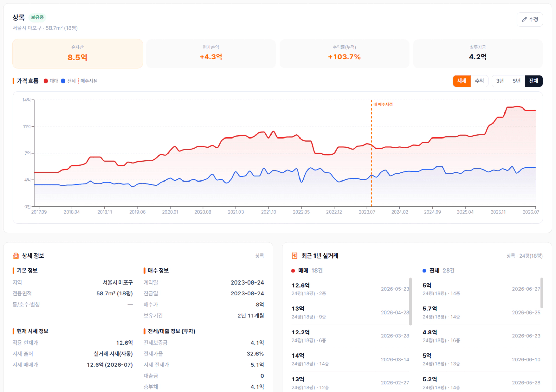Image resolution: width=556 pixels, height=392 pixels.
Task: Click the red dot by 매매 18건
Action: 293,271
